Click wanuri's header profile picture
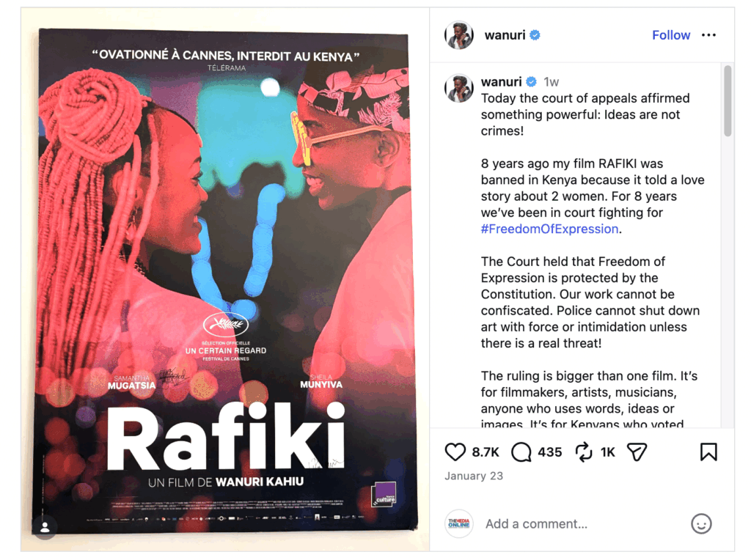751x560 pixels. [459, 35]
